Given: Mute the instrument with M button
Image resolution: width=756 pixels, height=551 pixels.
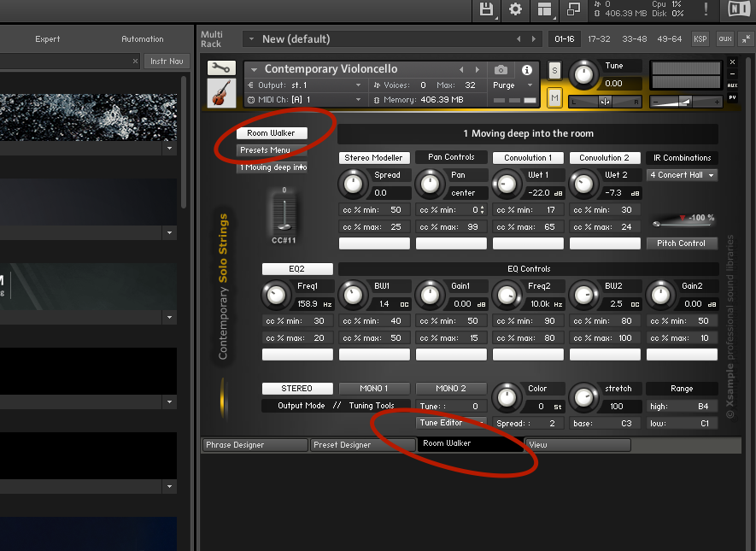Looking at the screenshot, I should (x=554, y=98).
